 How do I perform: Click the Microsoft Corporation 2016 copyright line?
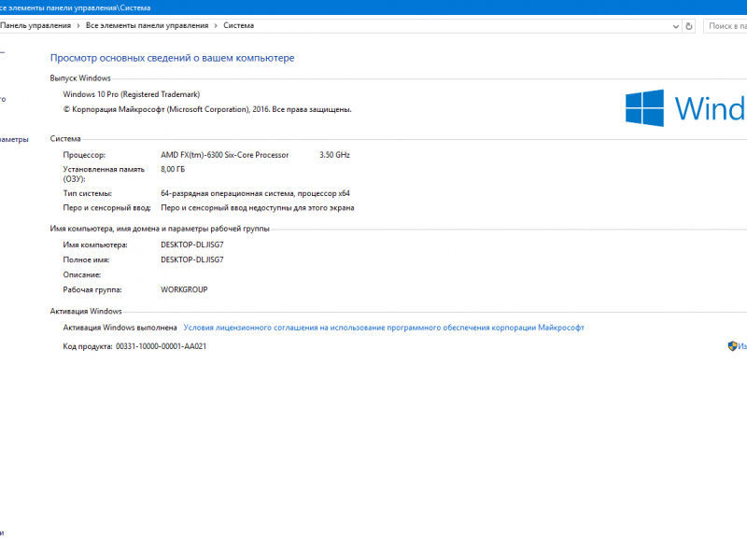pos(207,109)
